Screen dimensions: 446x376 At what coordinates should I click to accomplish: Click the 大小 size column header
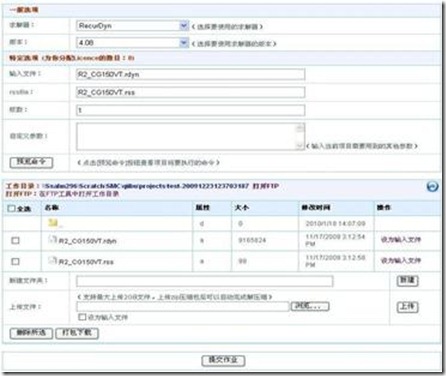(x=242, y=208)
